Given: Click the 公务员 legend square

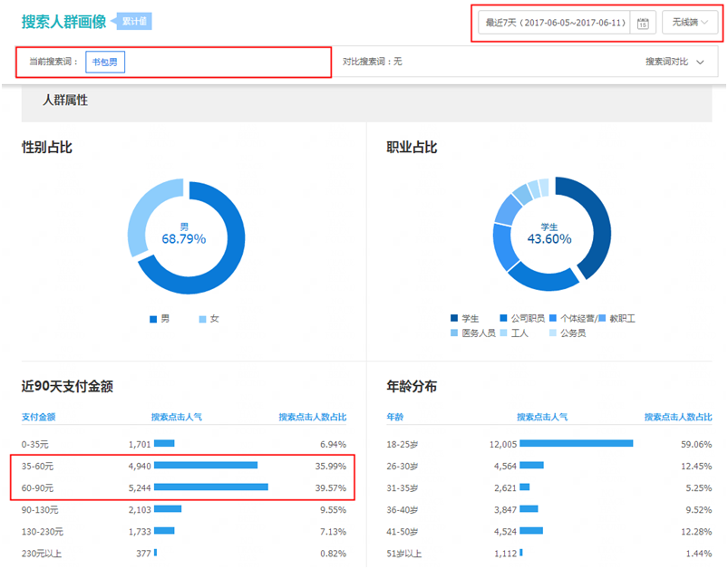Looking at the screenshot, I should click(x=553, y=333).
